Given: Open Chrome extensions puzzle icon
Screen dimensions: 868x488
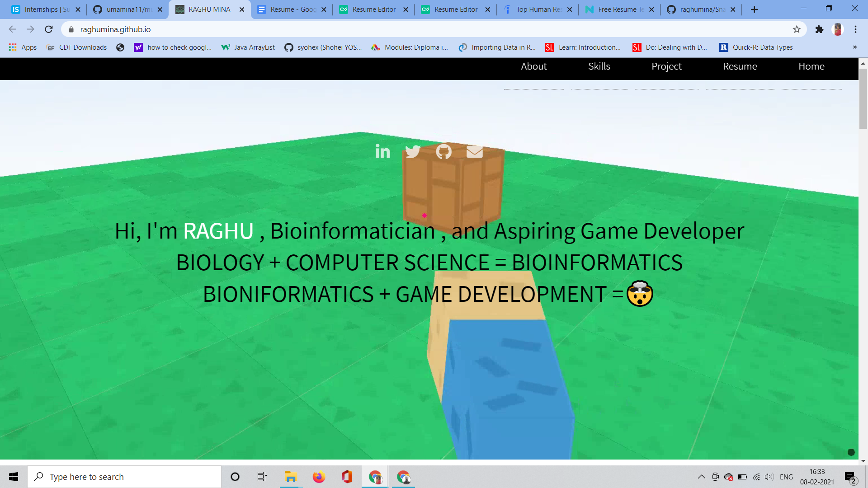Looking at the screenshot, I should (x=819, y=29).
